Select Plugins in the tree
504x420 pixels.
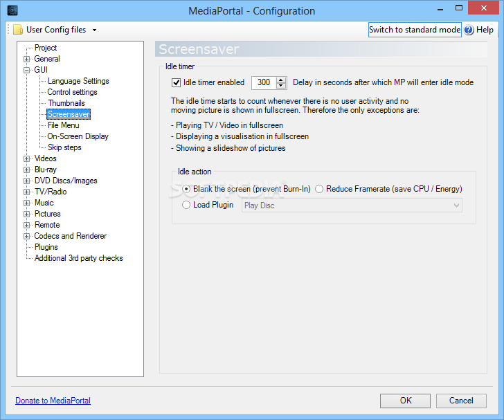(x=46, y=247)
